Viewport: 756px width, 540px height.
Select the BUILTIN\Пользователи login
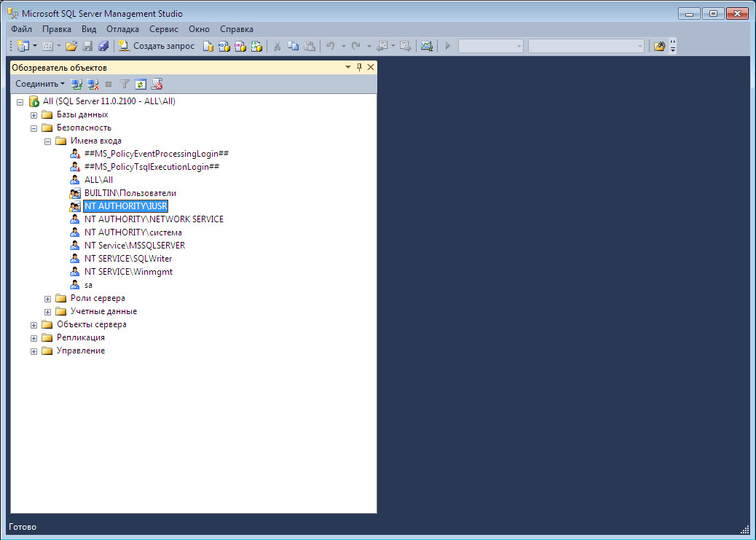tap(130, 193)
